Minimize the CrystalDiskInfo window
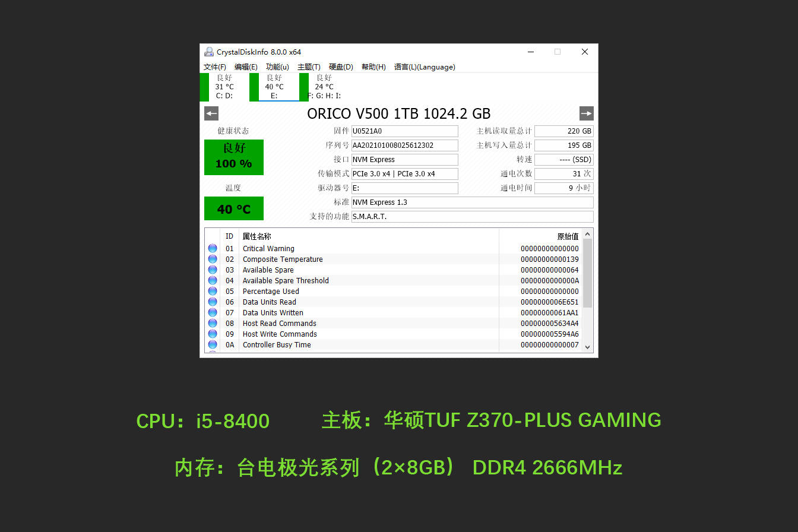The height and width of the screenshot is (532, 798). (530, 52)
